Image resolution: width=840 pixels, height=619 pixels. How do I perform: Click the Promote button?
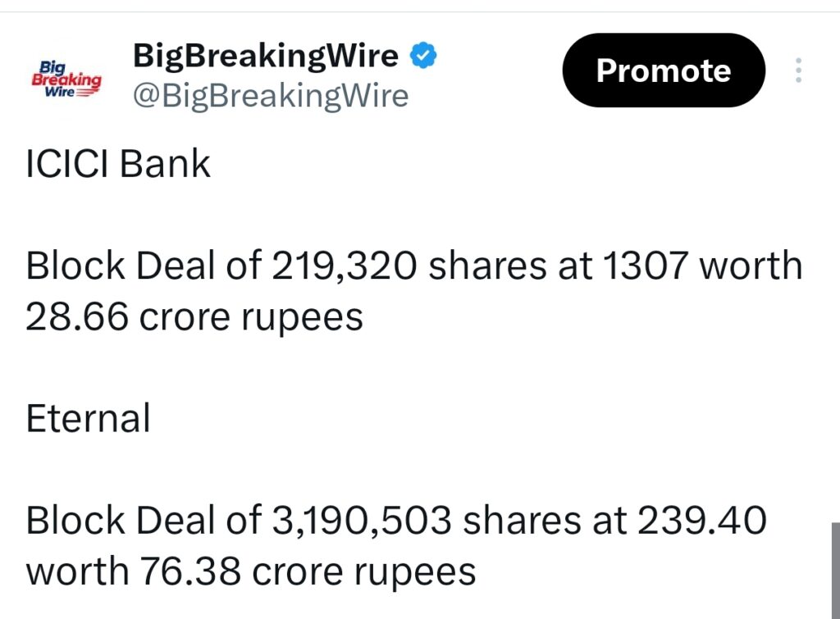click(663, 71)
